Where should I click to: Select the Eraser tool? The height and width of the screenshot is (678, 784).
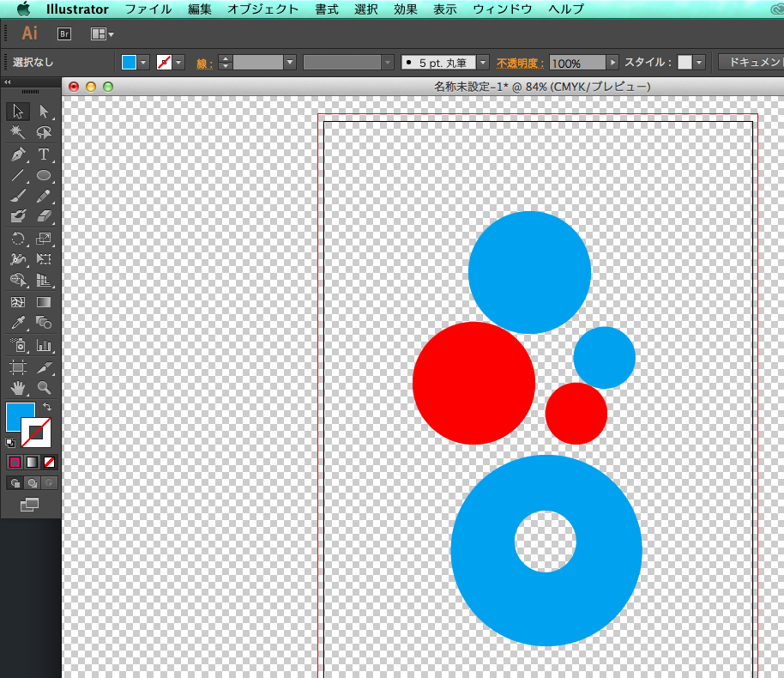click(x=44, y=217)
